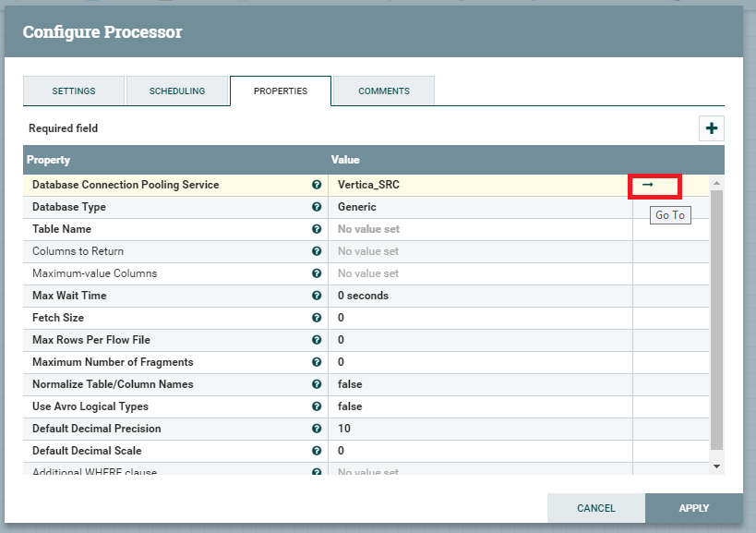Set a value for Table Name
This screenshot has width=756, height=533.
480,229
